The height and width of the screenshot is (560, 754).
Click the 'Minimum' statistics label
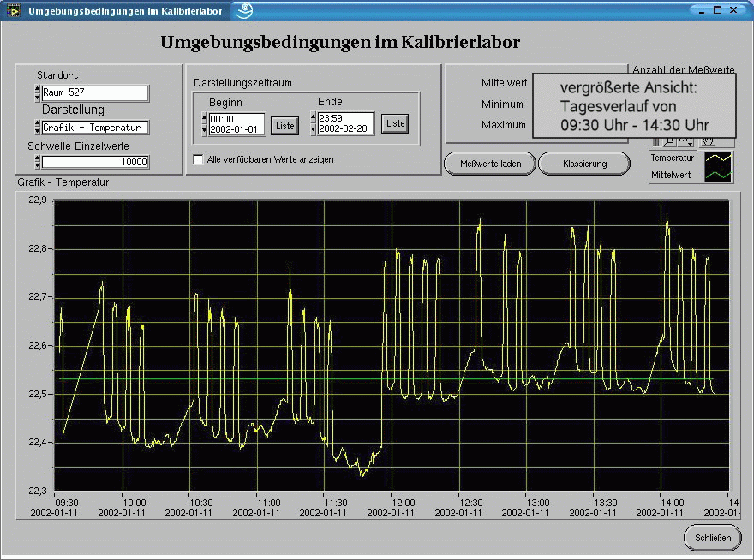pyautogui.click(x=502, y=104)
